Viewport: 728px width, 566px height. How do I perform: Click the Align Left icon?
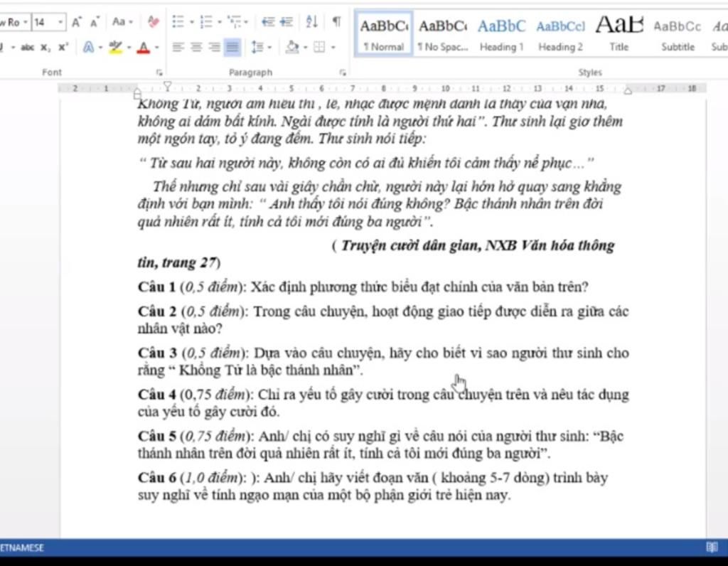pyautogui.click(x=178, y=48)
